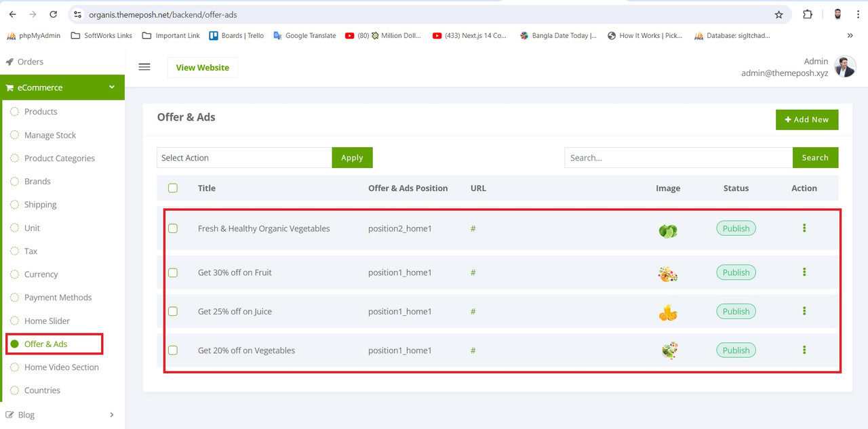The width and height of the screenshot is (868, 429).
Task: Open the Select Action dropdown
Action: pos(244,157)
